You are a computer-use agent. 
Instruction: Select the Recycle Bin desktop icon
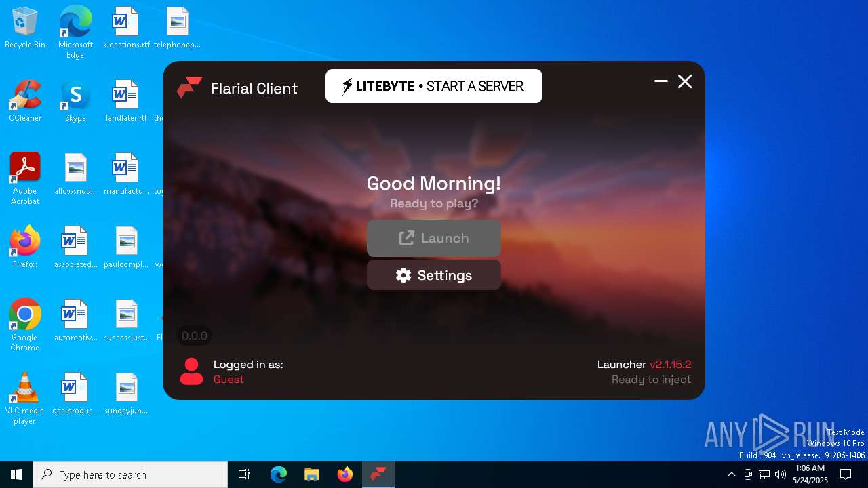[x=25, y=28]
